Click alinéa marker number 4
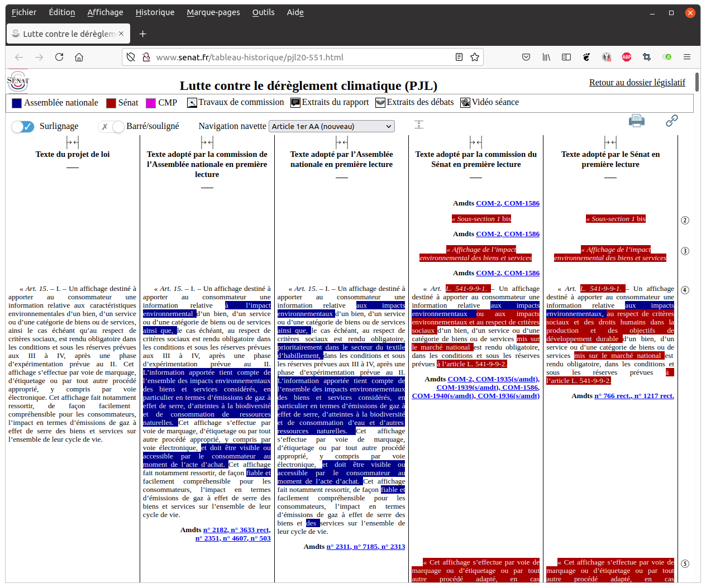Screen dimensions: 706x588 click(685, 290)
